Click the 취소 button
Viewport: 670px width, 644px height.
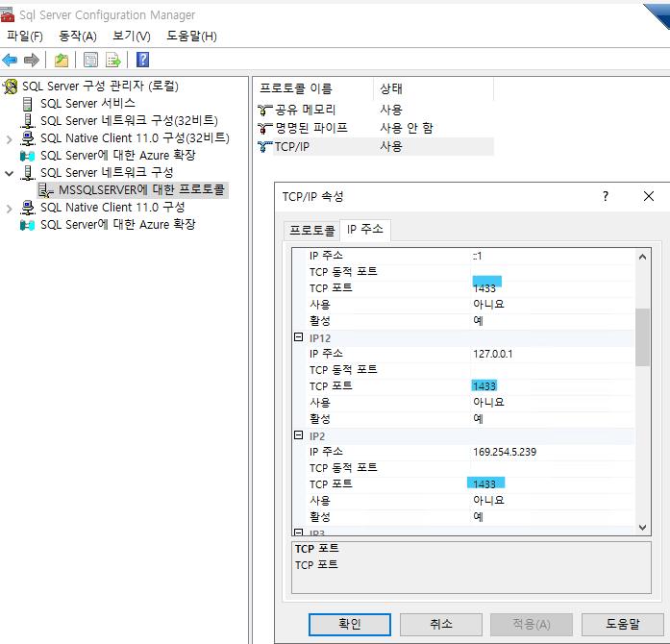coord(441,625)
